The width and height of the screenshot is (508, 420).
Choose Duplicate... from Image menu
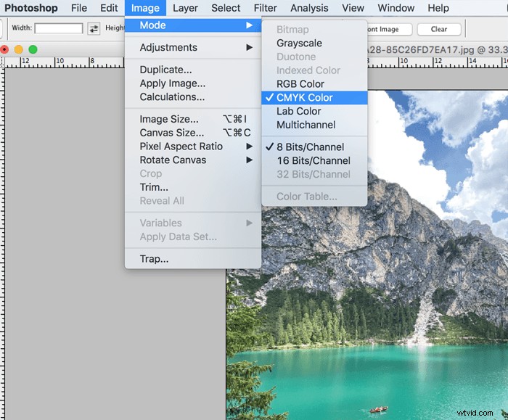193,70
